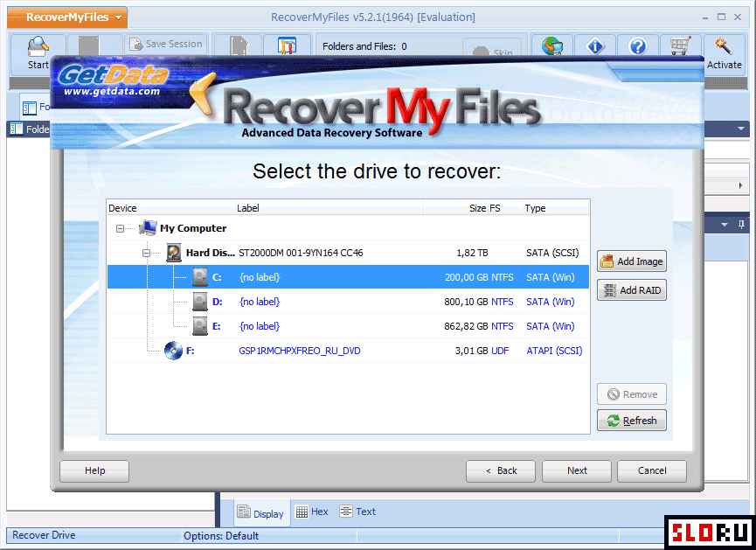756x550 pixels.
Task: Open the Help question mark toolbar icon
Action: click(x=637, y=45)
